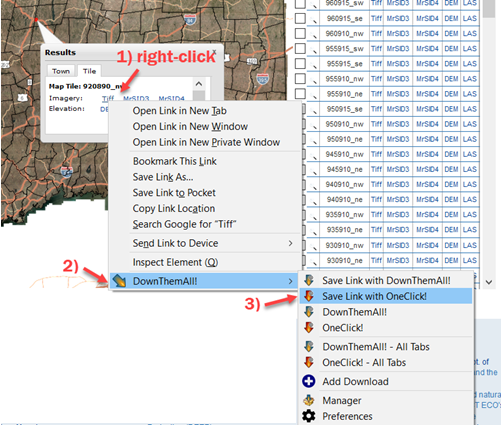Click the magnifier icon for tile 945910_nw
501x425 pixels.
313,155
